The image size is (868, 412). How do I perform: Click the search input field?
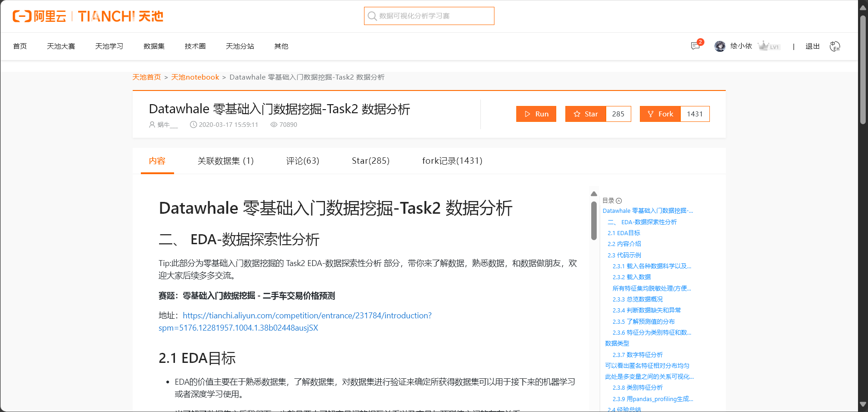click(x=429, y=16)
